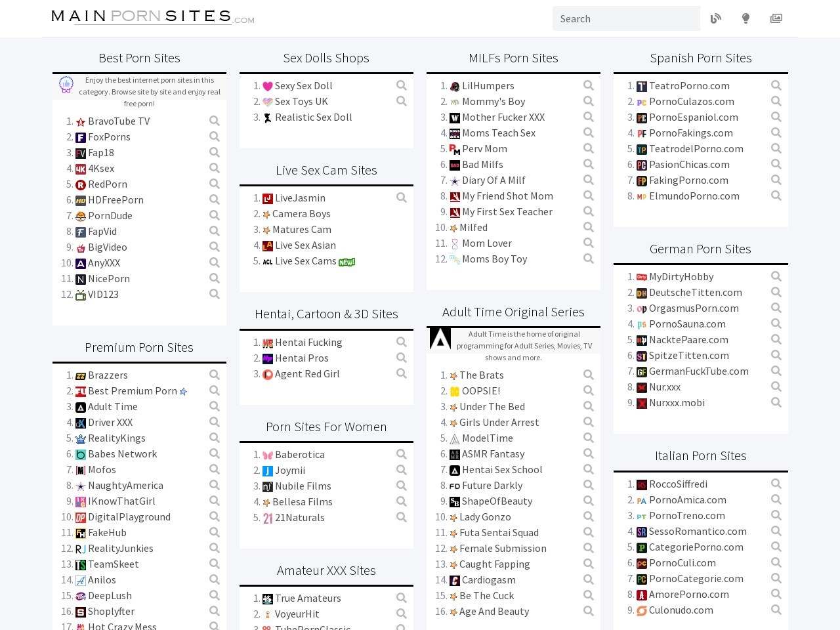Image resolution: width=840 pixels, height=630 pixels.
Task: Click the magnifier icon beside Mofos
Action: (x=215, y=469)
